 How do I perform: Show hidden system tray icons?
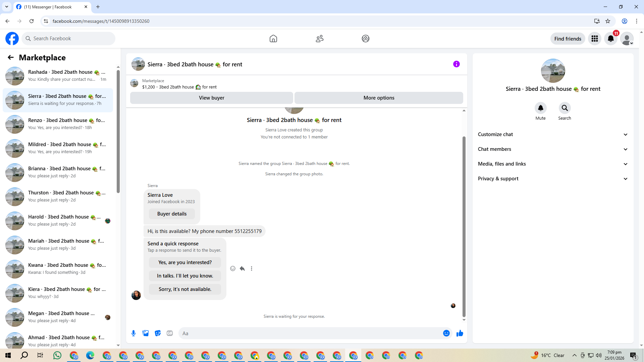(574, 355)
